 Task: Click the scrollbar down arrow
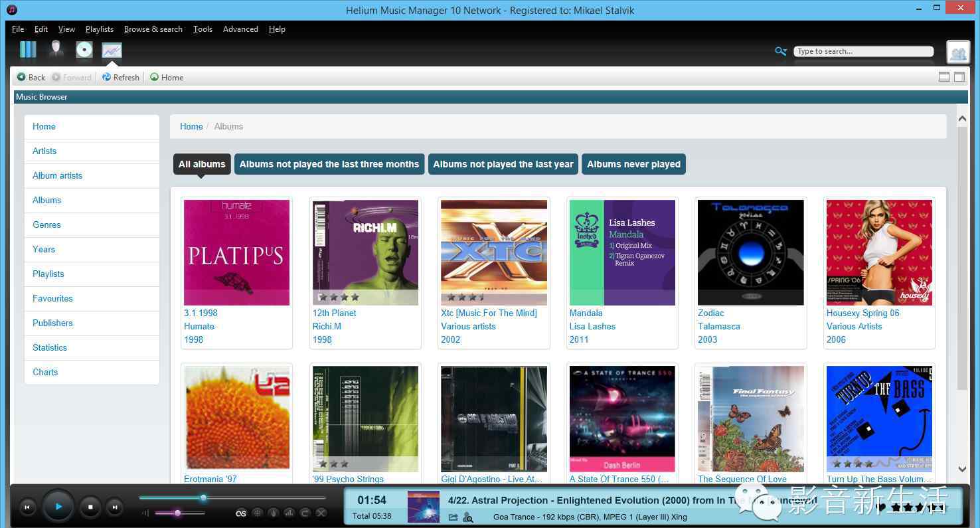pos(962,469)
